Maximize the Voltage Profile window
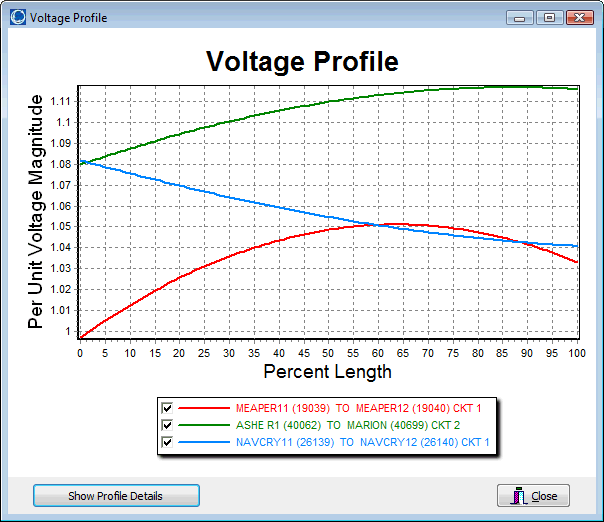The width and height of the screenshot is (604, 522). (547, 17)
